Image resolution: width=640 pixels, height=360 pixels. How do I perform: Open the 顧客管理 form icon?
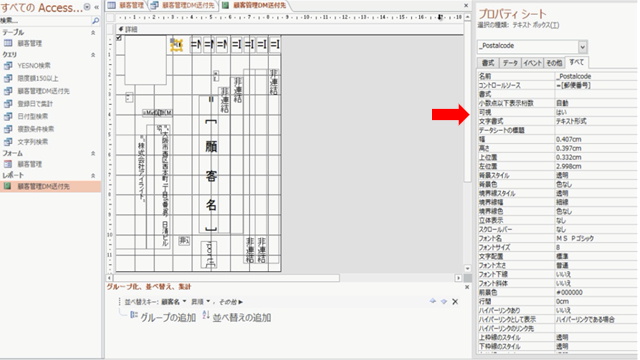[x=8, y=164]
